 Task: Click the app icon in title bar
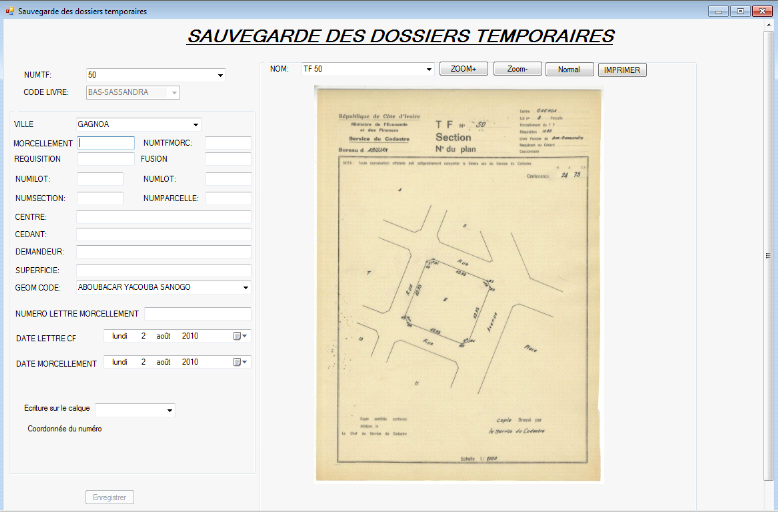coord(9,10)
